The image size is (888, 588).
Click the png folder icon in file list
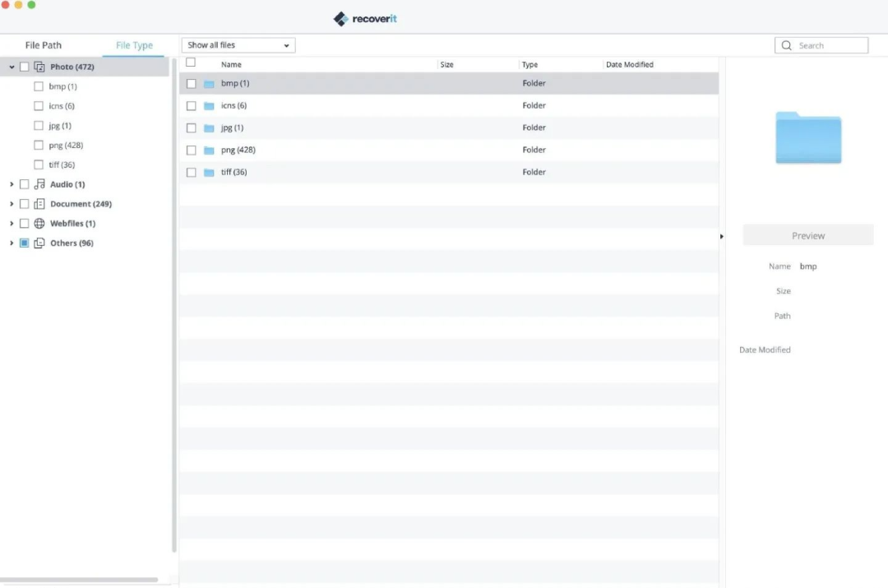point(209,150)
